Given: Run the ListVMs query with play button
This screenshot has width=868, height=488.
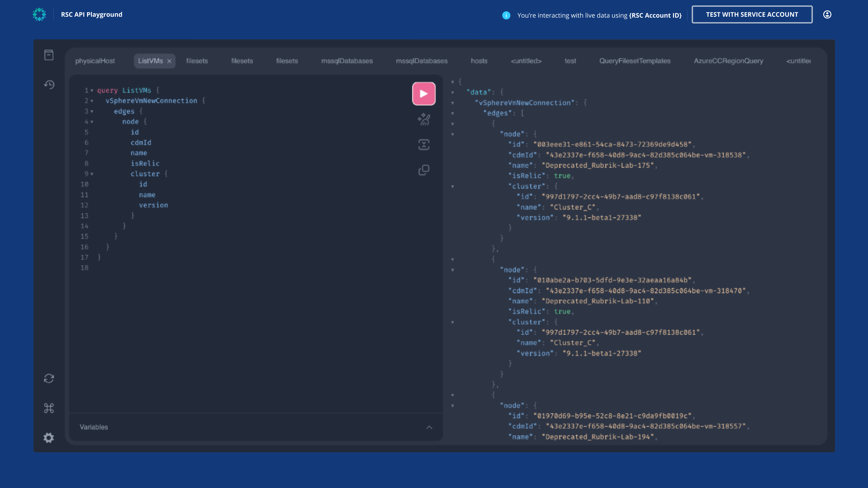Looking at the screenshot, I should tap(424, 94).
